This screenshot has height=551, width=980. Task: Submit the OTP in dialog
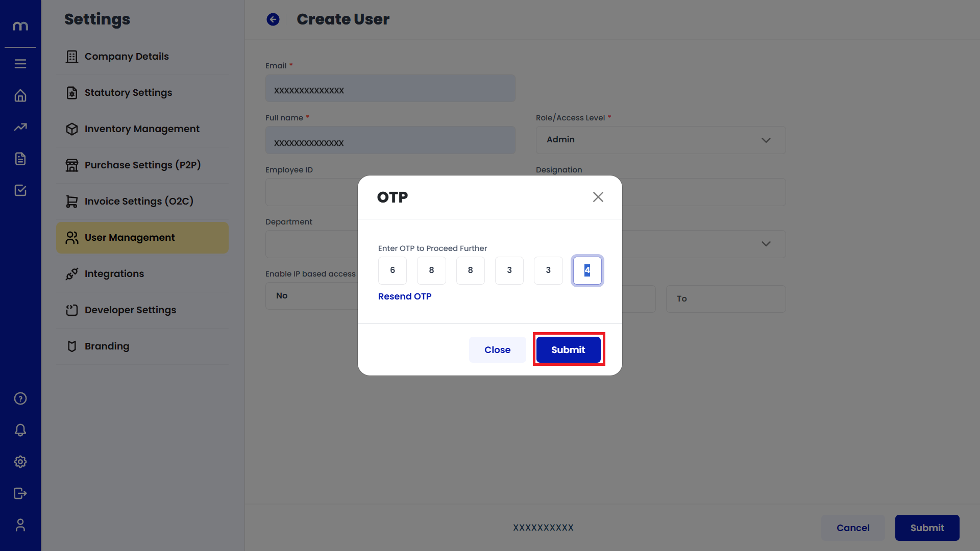tap(568, 349)
